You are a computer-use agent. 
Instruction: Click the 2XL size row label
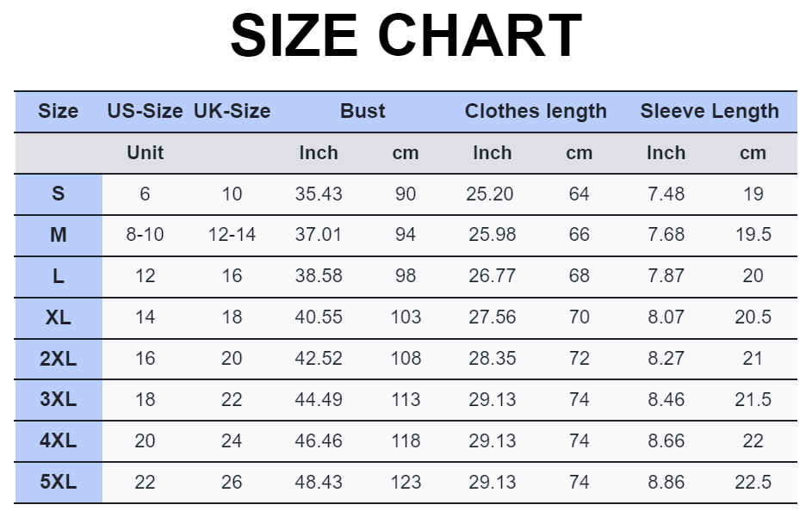click(x=58, y=359)
